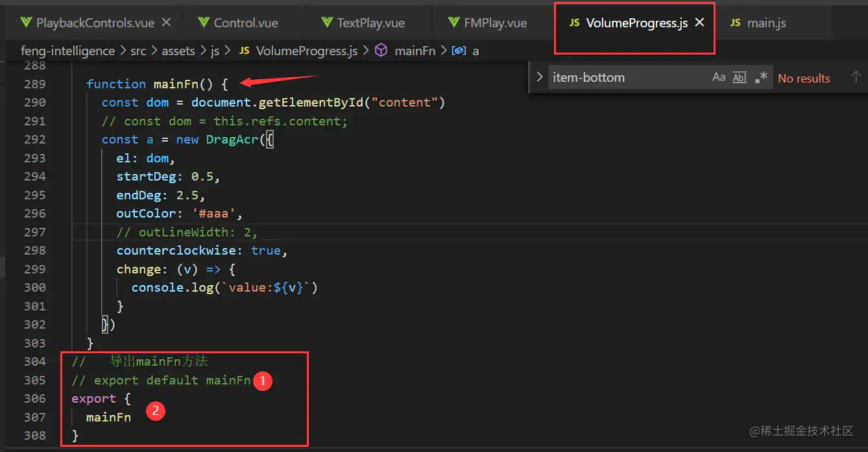Image resolution: width=868 pixels, height=452 pixels.
Task: Click 'startDeg: 0.5,' property
Action: (x=168, y=177)
